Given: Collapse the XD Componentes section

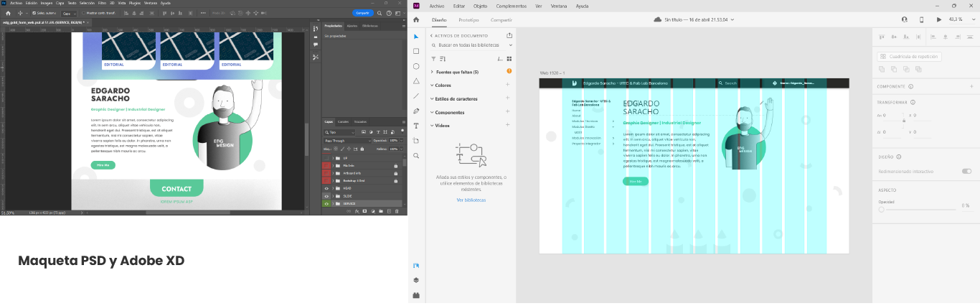Looking at the screenshot, I should coord(432,112).
